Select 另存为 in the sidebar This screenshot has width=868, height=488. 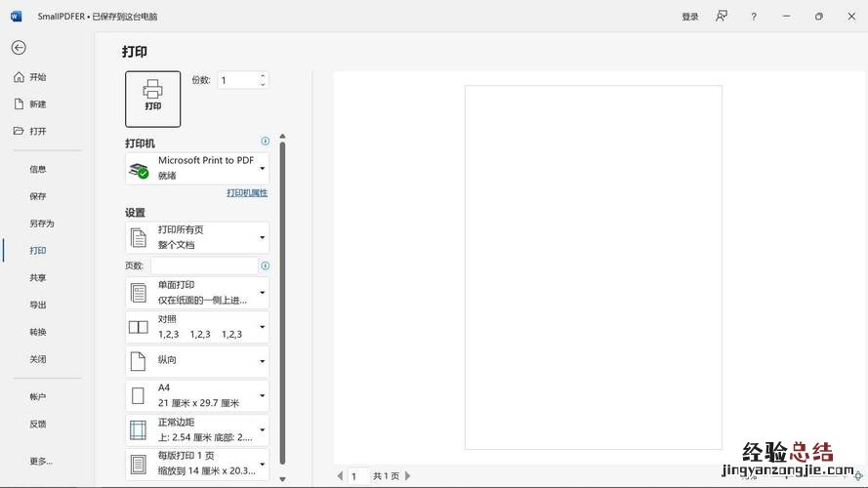(42, 224)
